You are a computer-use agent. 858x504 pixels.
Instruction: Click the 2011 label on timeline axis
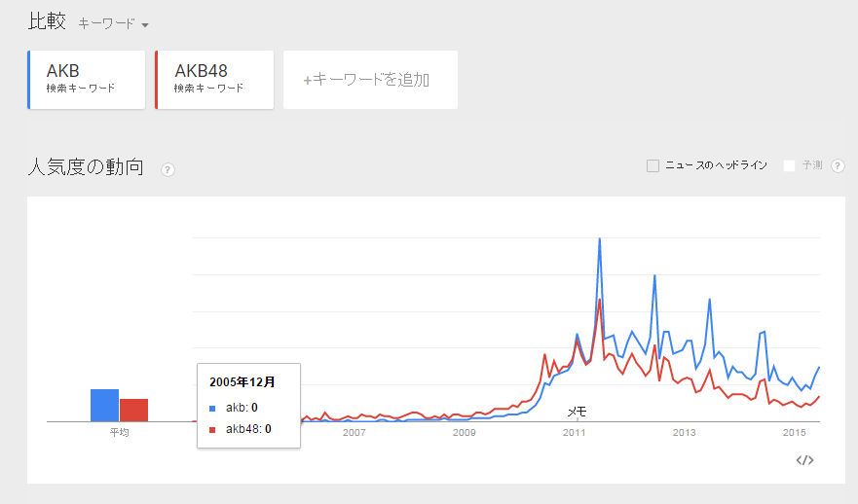pyautogui.click(x=575, y=433)
